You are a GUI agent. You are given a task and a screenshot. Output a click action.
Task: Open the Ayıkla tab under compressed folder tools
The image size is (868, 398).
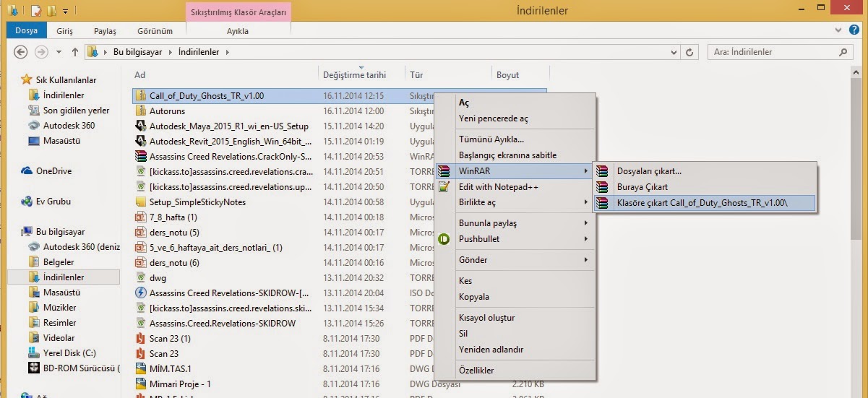(238, 31)
